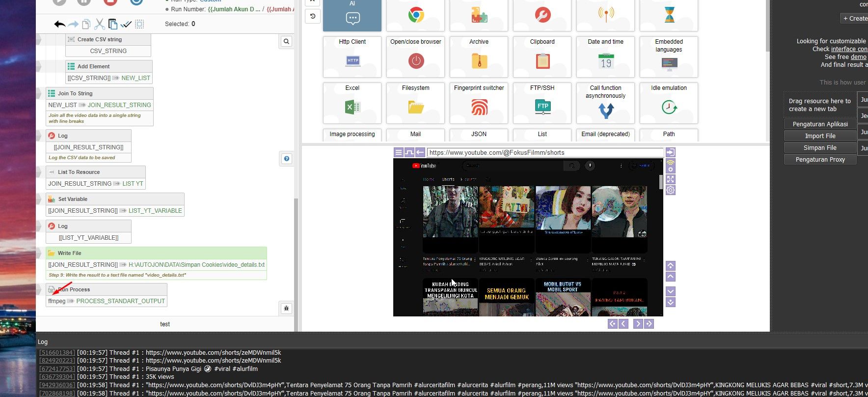Click the scissors cut icon

click(100, 24)
